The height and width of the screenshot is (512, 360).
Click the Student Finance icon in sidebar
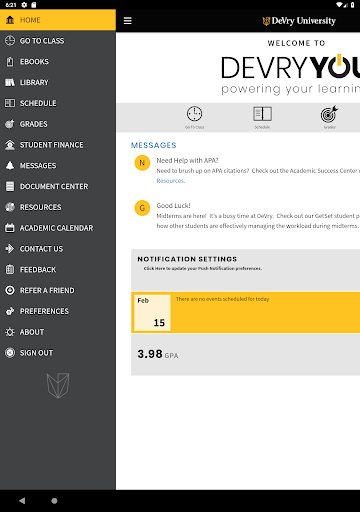[x=10, y=145]
